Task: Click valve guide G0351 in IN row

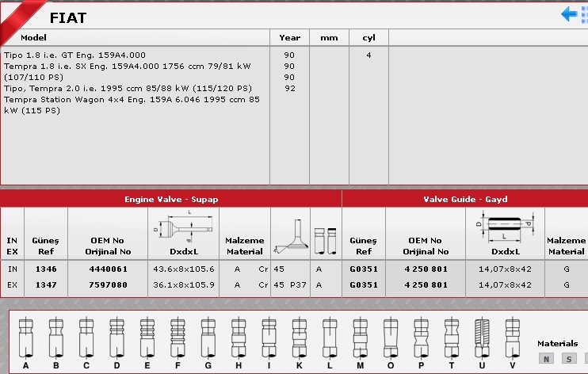Action: [x=363, y=269]
